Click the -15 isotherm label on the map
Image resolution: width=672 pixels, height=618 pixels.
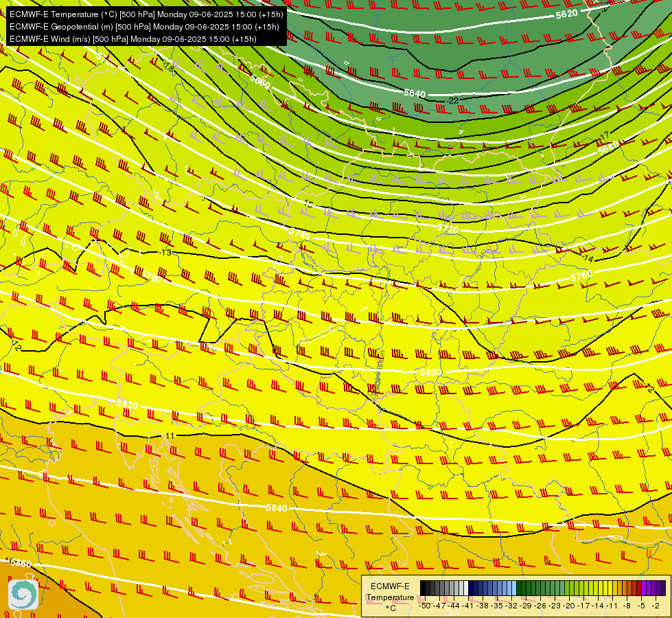click(308, 204)
